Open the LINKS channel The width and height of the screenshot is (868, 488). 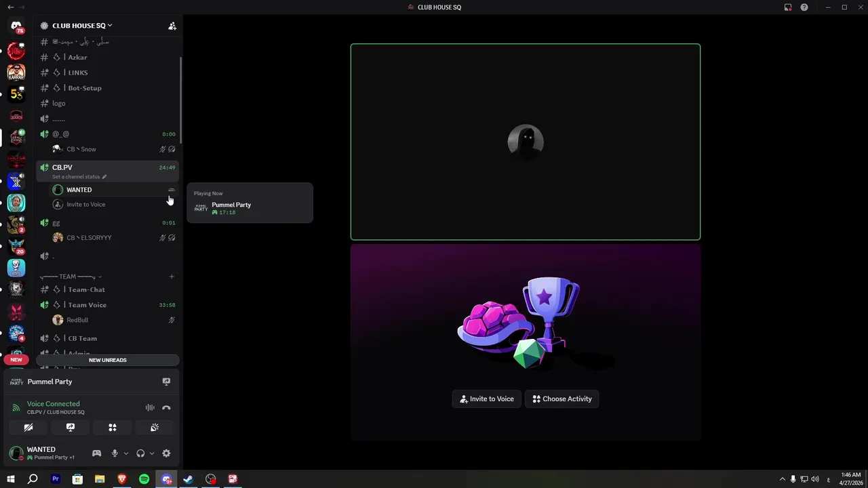[108, 73]
